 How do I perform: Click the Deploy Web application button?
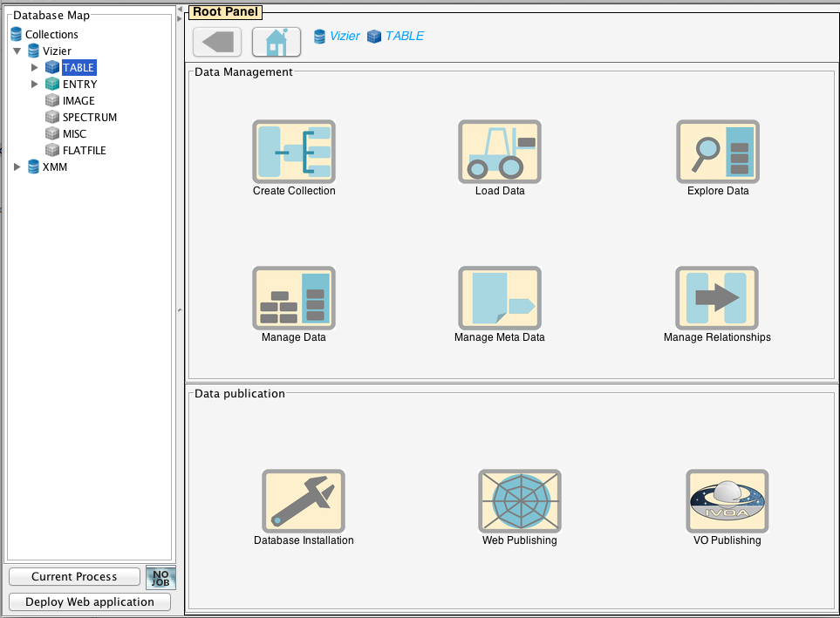(90, 601)
